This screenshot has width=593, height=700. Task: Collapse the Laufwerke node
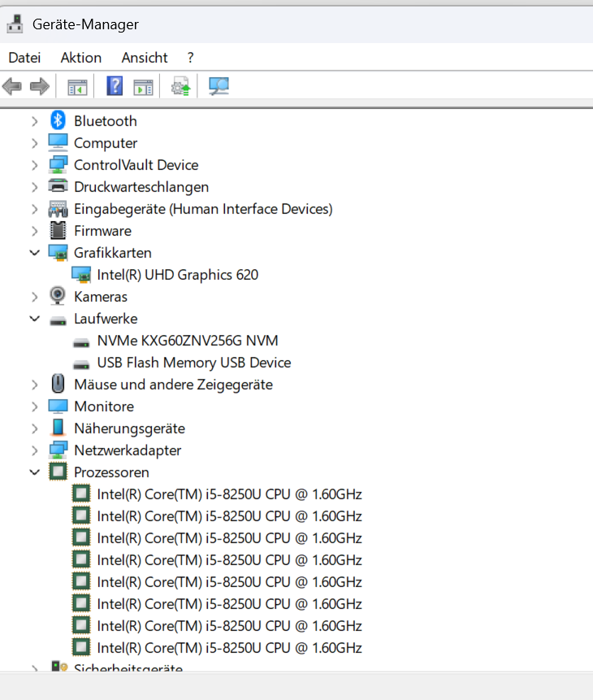(35, 319)
